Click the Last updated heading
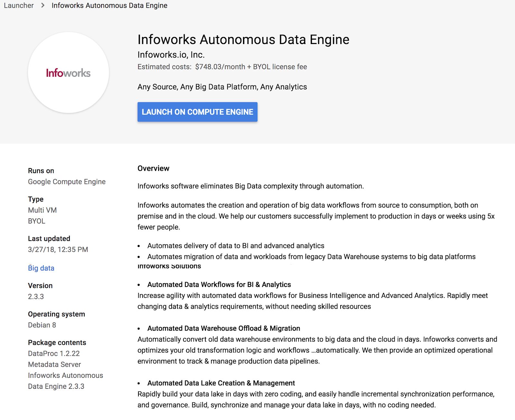 [49, 239]
